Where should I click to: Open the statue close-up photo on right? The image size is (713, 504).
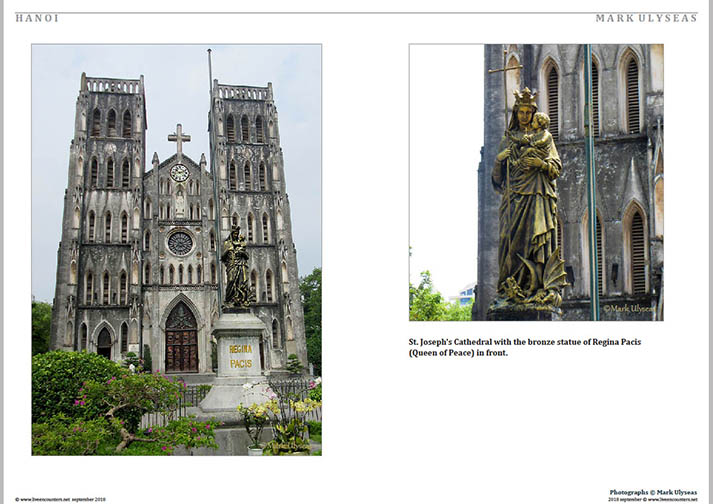tap(536, 181)
